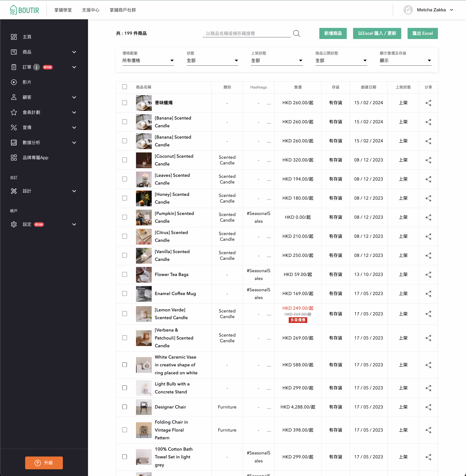Image resolution: width=466 pixels, height=476 pixels.
Task: Share the Flower Tea Bags product
Action: (x=428, y=275)
